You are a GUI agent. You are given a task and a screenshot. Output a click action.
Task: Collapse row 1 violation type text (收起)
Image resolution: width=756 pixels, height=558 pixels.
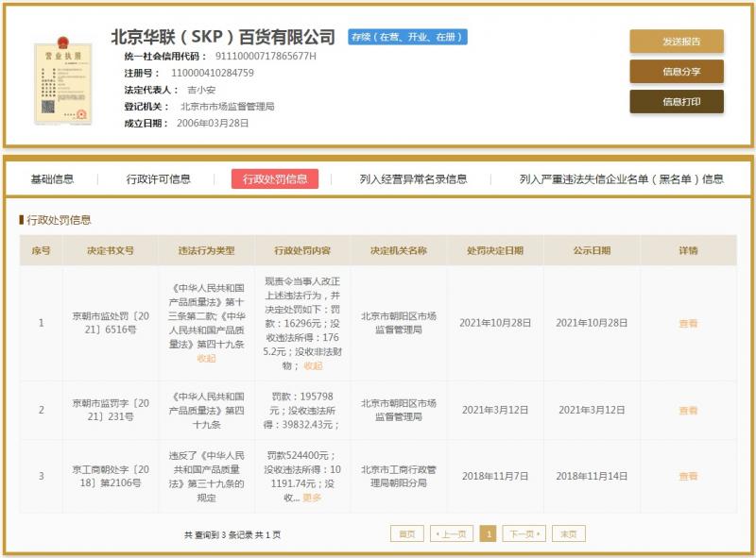point(206,359)
